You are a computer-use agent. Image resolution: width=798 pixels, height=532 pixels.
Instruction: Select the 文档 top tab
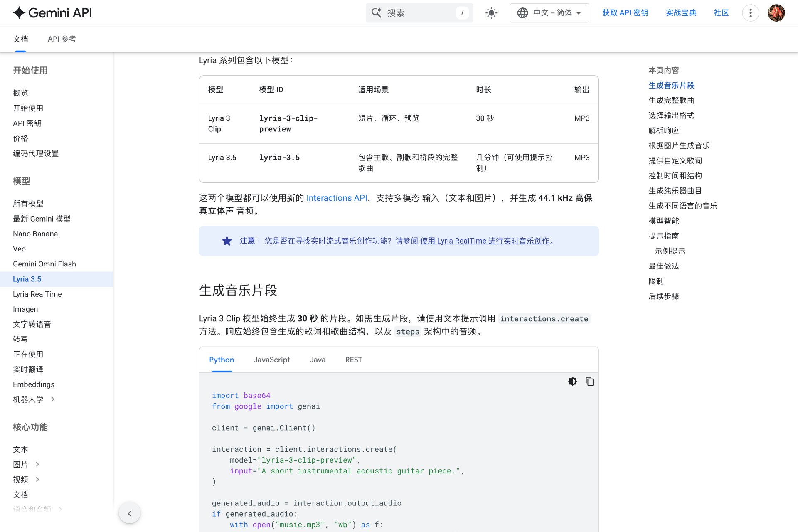20,39
